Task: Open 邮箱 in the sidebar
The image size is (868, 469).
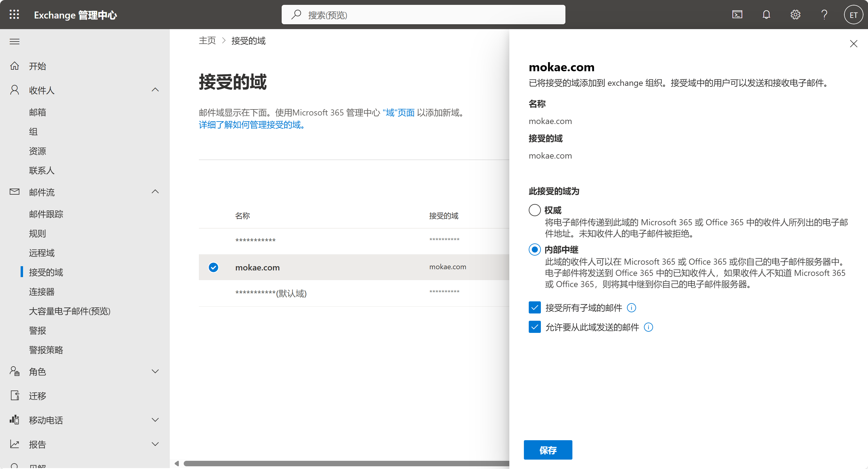Action: 37,112
